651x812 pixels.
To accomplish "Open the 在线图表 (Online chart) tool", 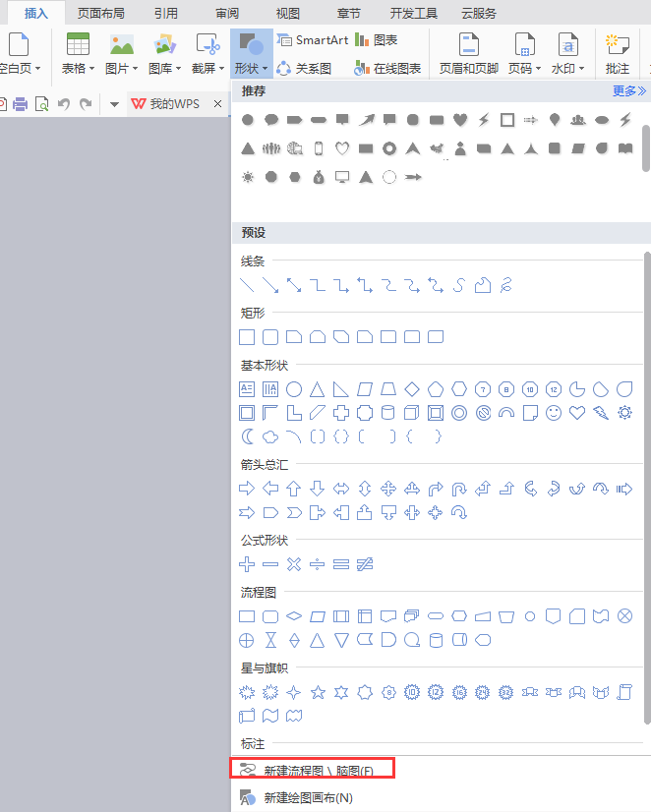I will (387, 68).
